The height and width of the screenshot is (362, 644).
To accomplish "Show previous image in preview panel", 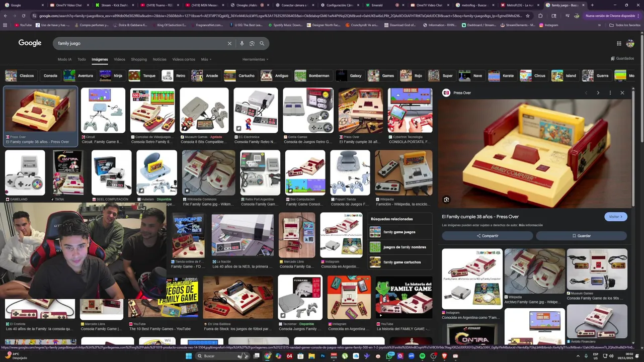I will click(x=586, y=93).
